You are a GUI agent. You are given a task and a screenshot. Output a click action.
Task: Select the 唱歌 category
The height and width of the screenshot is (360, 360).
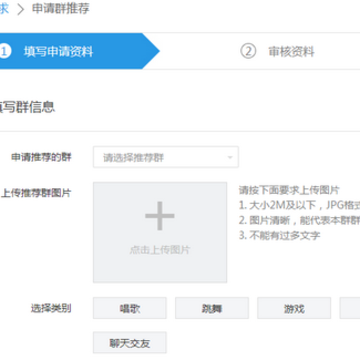[130, 308]
